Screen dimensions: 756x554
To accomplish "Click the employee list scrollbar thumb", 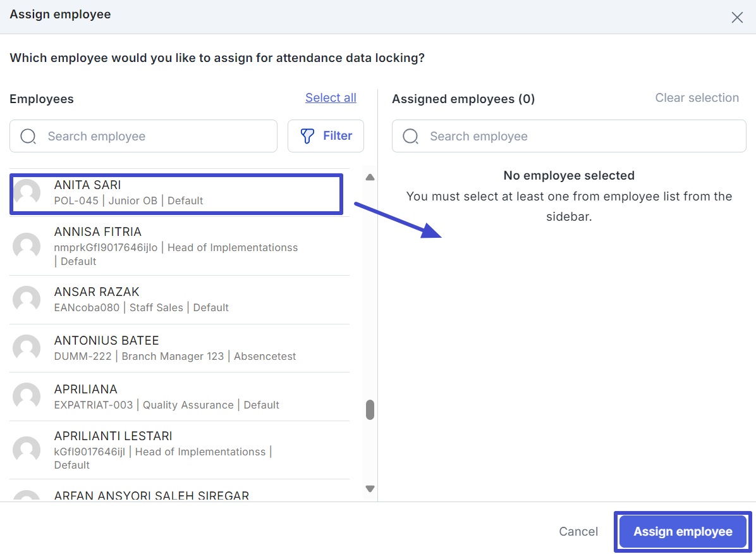I will (370, 410).
